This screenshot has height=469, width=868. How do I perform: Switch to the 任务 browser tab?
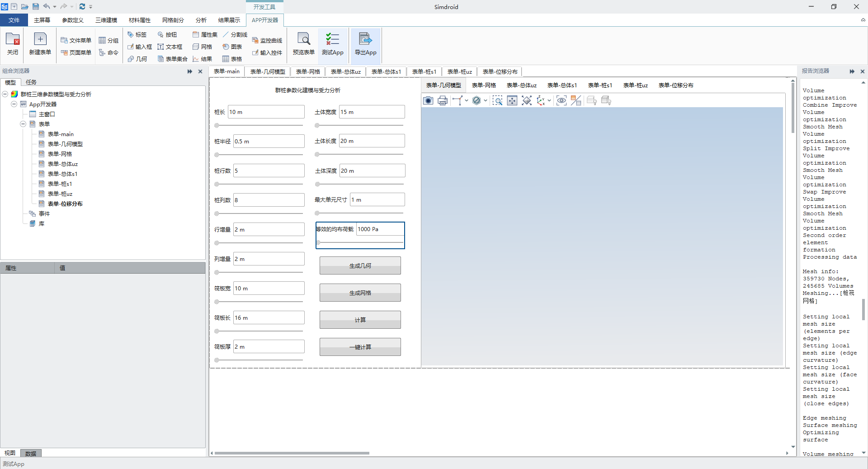31,82
